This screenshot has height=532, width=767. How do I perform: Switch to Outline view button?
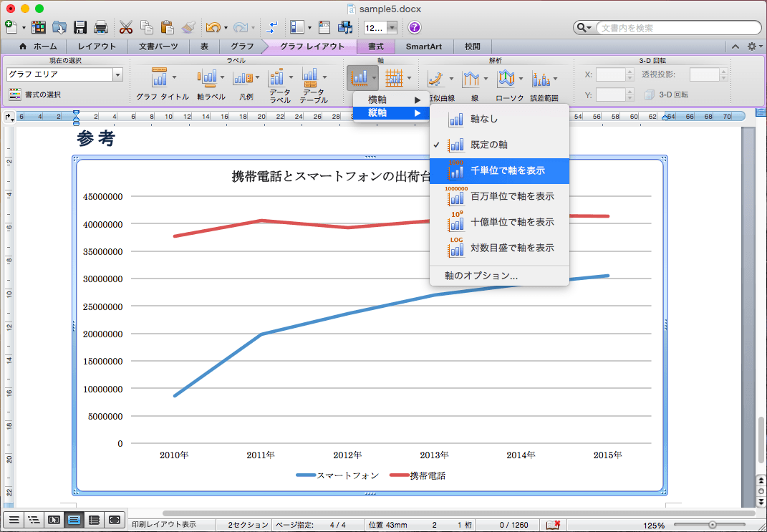tap(34, 519)
